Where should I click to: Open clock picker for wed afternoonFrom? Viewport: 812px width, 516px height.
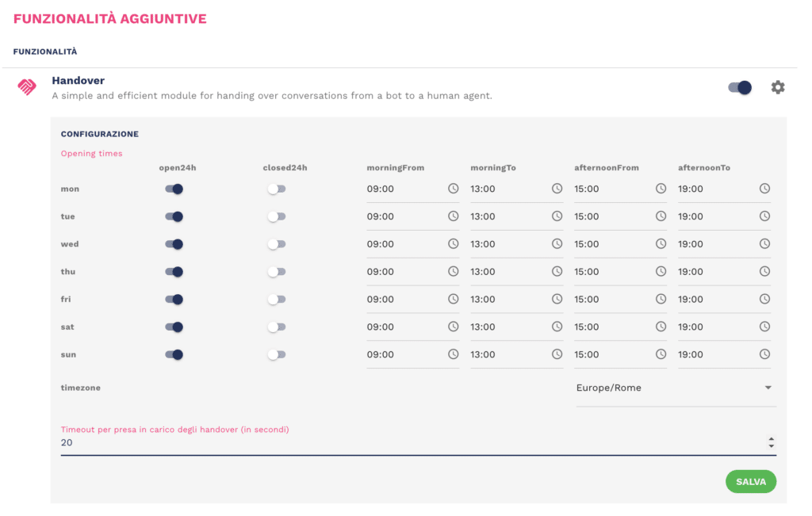tap(661, 244)
